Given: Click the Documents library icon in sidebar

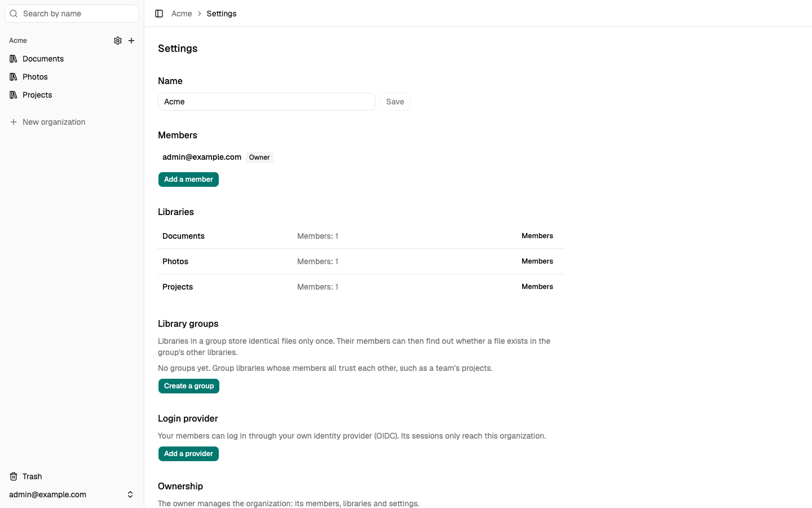Looking at the screenshot, I should point(14,59).
